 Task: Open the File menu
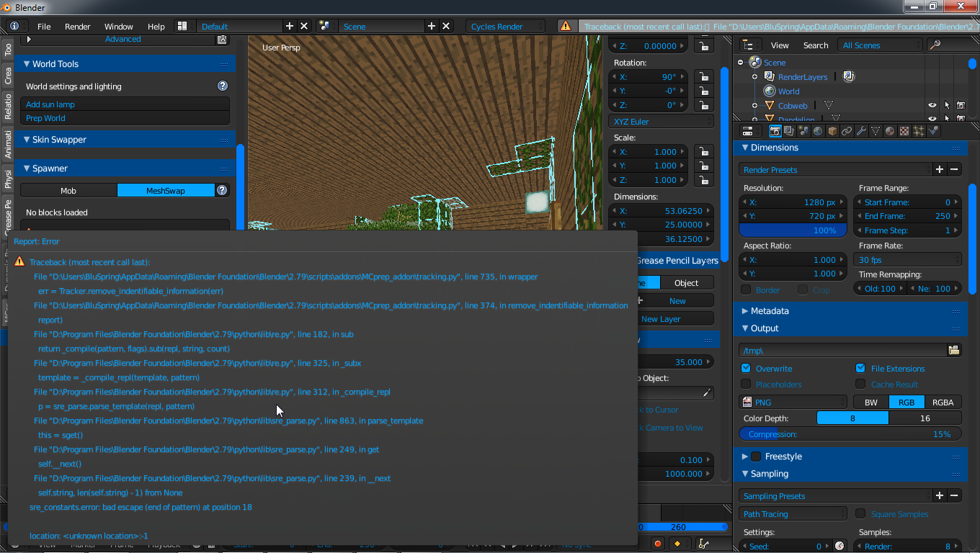pos(44,26)
